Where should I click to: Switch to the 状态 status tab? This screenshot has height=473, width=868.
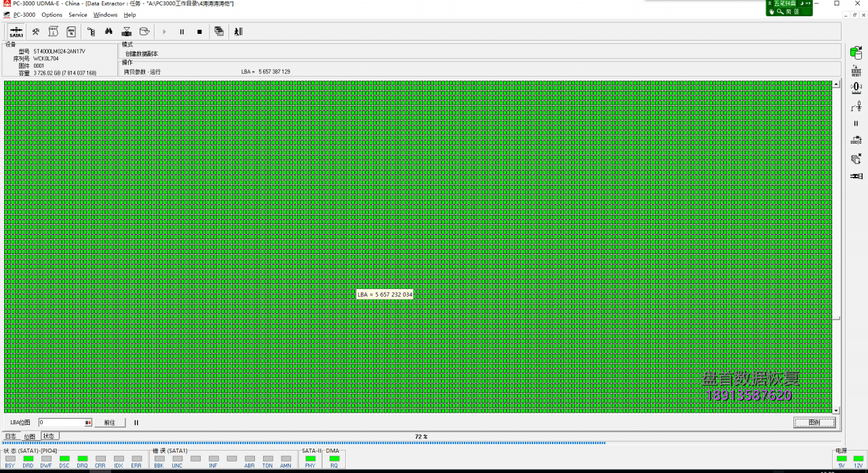click(x=50, y=436)
